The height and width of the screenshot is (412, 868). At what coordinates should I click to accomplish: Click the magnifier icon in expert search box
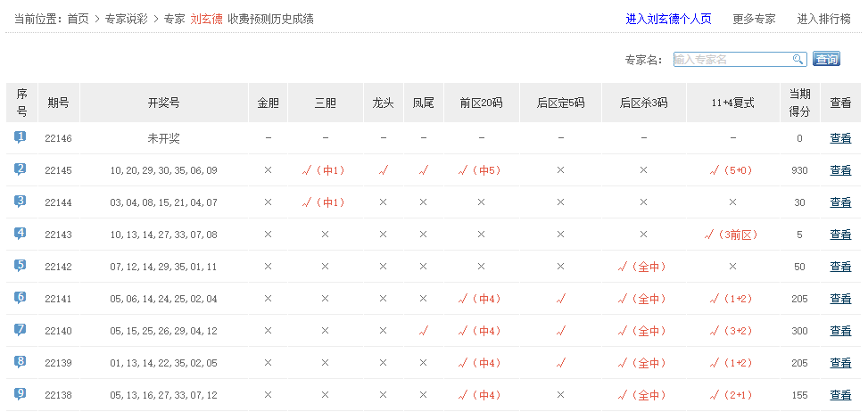798,60
